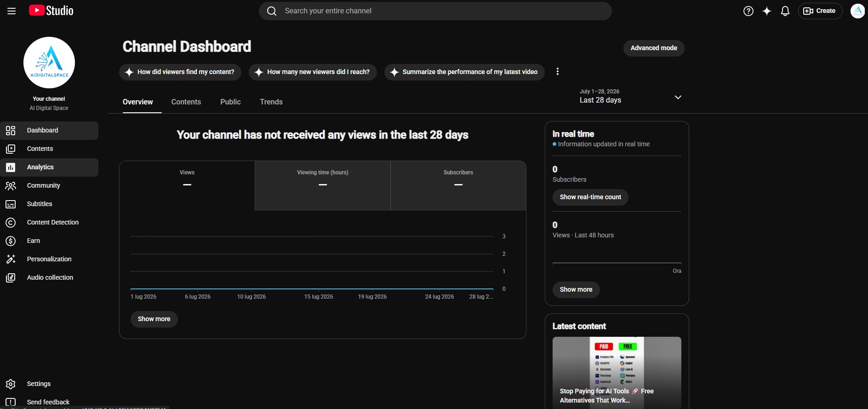Click the search magnifier icon

pyautogui.click(x=272, y=11)
